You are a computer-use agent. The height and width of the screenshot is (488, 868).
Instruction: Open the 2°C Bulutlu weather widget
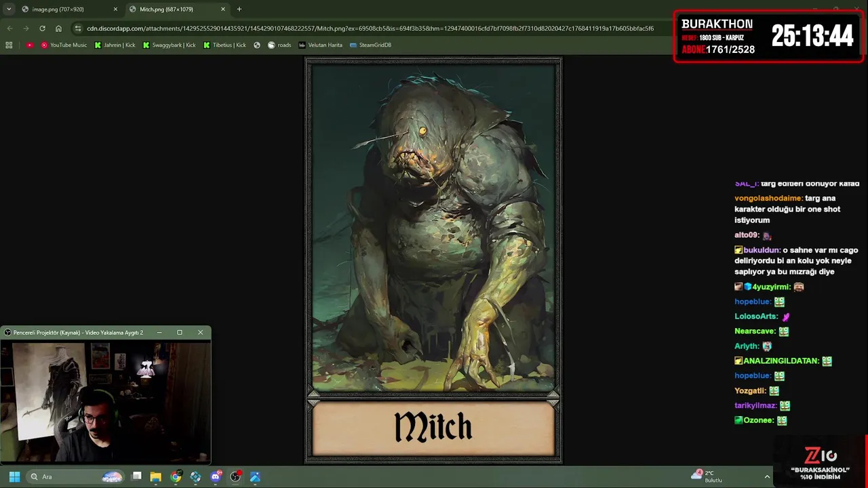(x=707, y=476)
